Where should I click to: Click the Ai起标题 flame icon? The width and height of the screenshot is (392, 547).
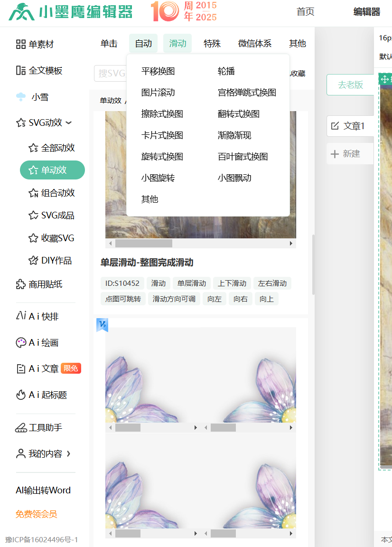(x=21, y=395)
